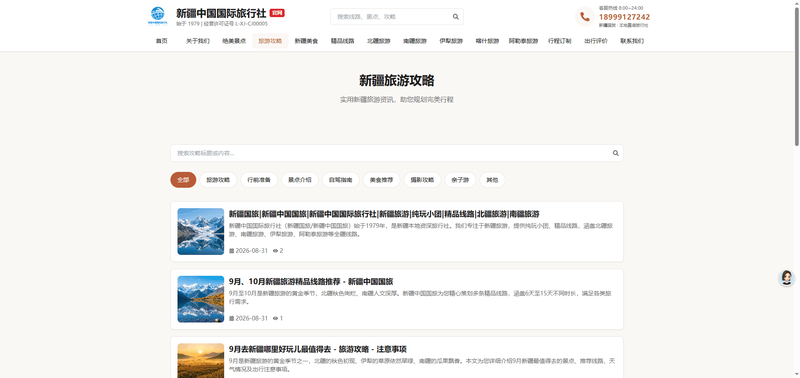Select the 全部 category filter
Screen dimensions: 800x378
(x=183, y=180)
